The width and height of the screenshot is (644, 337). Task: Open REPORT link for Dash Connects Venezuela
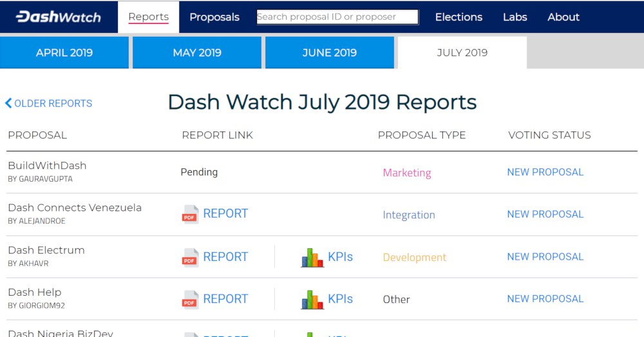click(225, 214)
